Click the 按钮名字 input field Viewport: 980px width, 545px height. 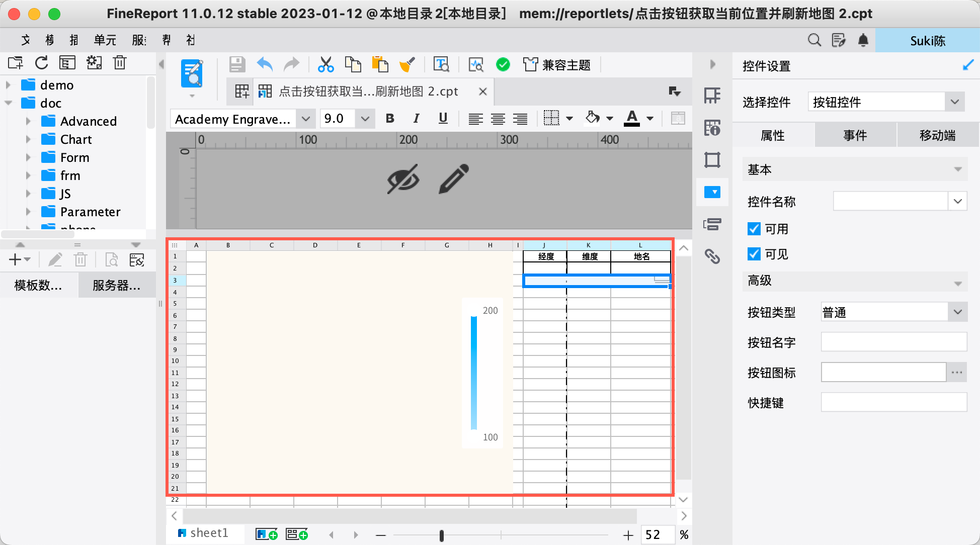(893, 342)
